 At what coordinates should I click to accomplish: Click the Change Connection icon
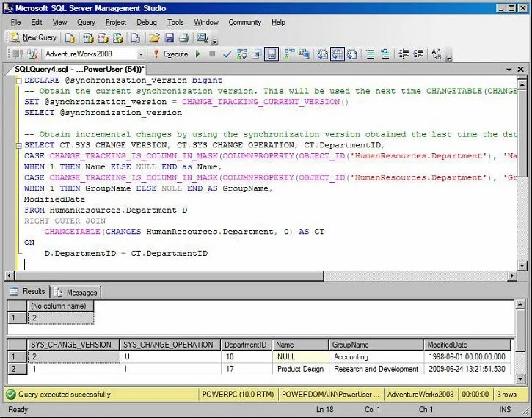(x=32, y=54)
